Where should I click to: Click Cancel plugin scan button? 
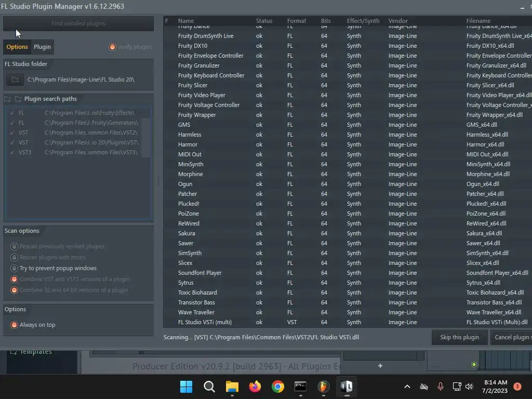pos(511,337)
